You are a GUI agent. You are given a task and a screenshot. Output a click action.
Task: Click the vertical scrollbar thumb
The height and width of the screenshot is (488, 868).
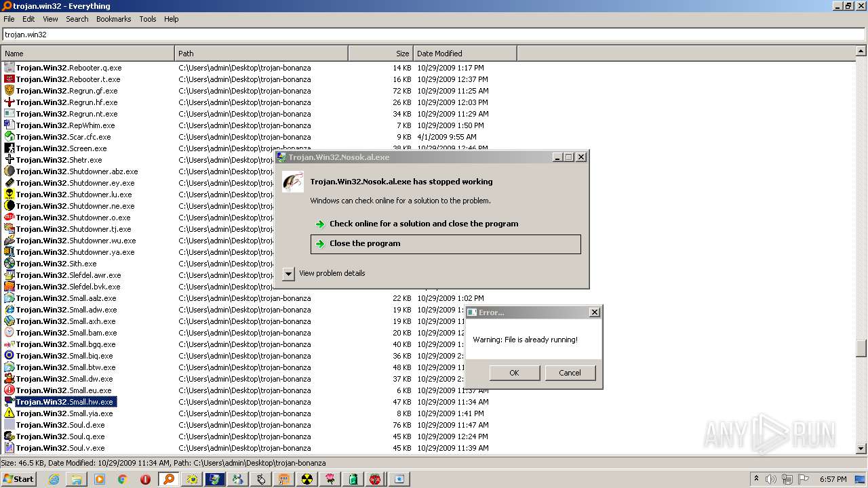coord(861,348)
